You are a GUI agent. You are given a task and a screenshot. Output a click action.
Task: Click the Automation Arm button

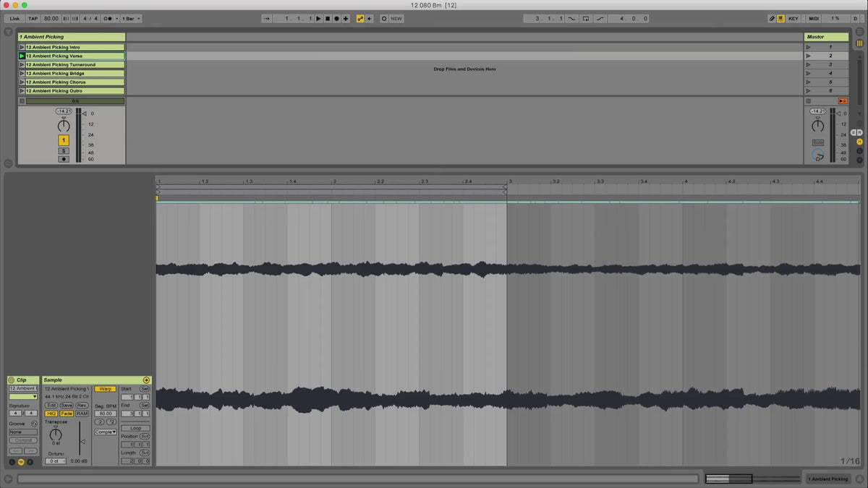pyautogui.click(x=360, y=18)
